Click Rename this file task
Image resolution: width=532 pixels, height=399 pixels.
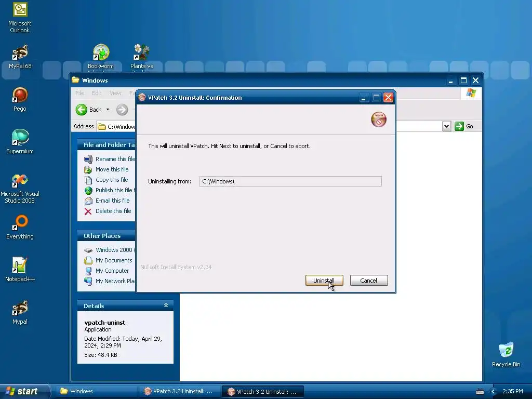(x=109, y=159)
